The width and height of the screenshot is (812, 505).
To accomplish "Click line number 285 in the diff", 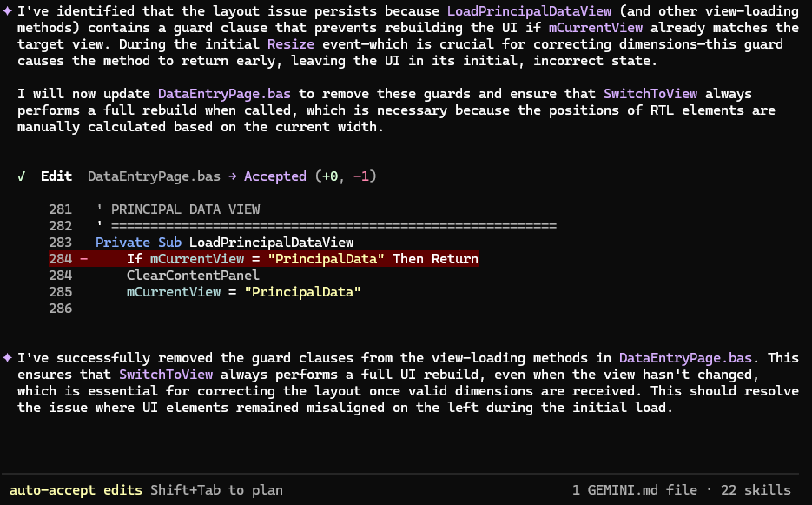I will pos(60,292).
